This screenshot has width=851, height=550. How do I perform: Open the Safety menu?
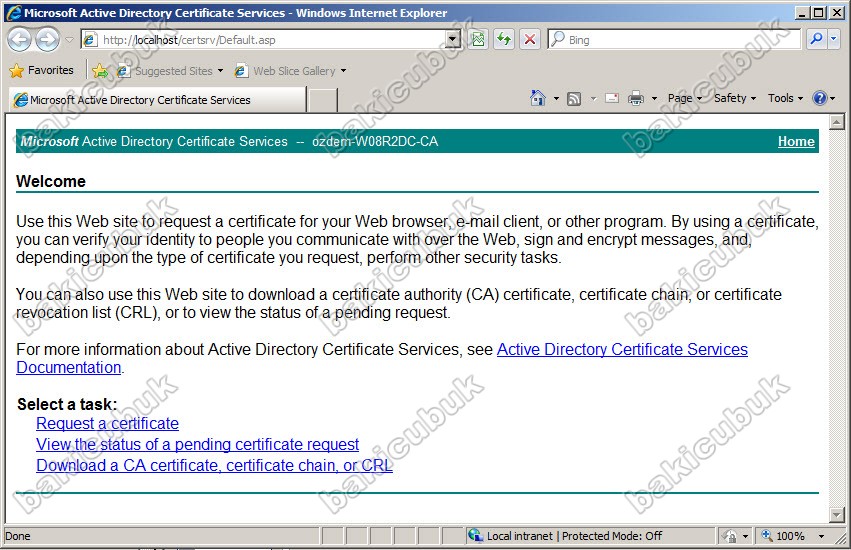click(x=735, y=98)
